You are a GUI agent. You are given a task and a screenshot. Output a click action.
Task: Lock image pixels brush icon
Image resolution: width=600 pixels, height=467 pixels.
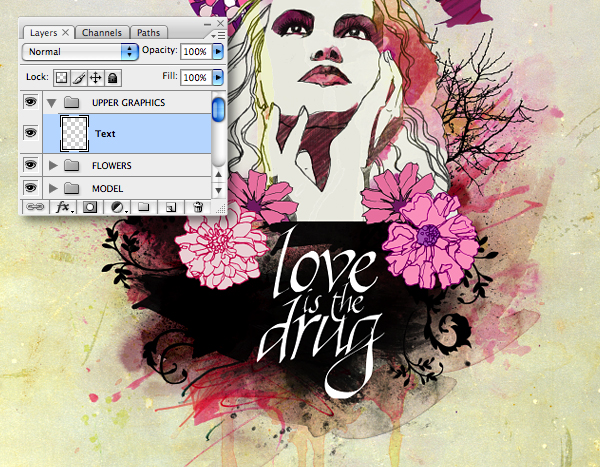click(79, 78)
